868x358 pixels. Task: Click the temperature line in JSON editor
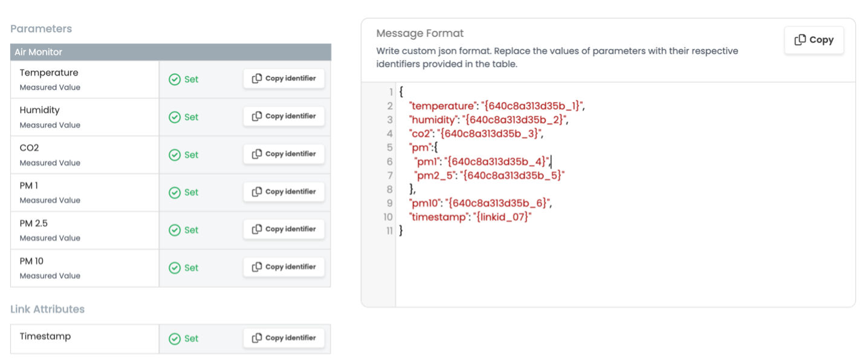(x=496, y=106)
